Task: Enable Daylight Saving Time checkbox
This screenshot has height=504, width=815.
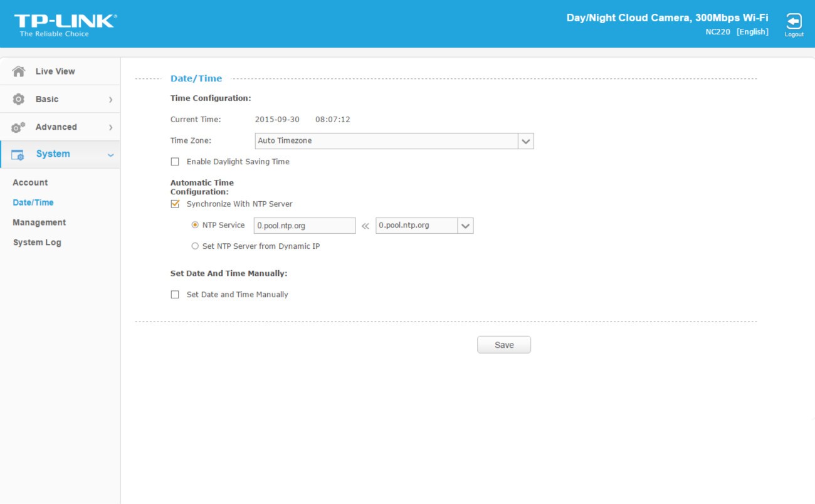Action: (175, 162)
